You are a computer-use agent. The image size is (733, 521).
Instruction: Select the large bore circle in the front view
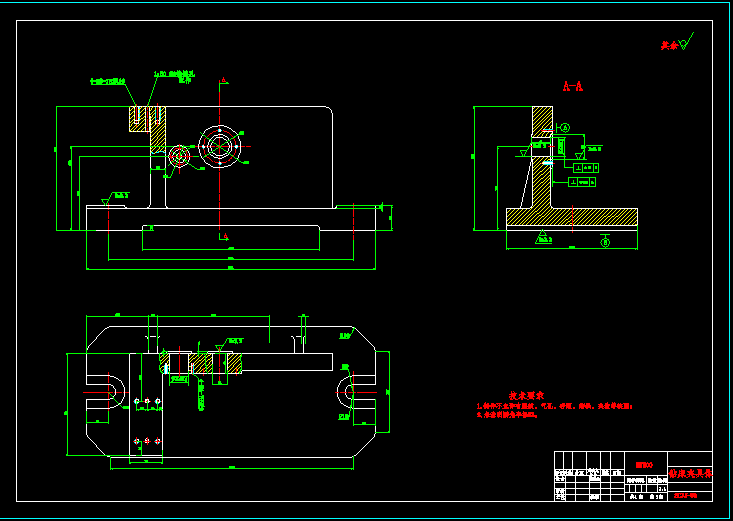point(220,146)
